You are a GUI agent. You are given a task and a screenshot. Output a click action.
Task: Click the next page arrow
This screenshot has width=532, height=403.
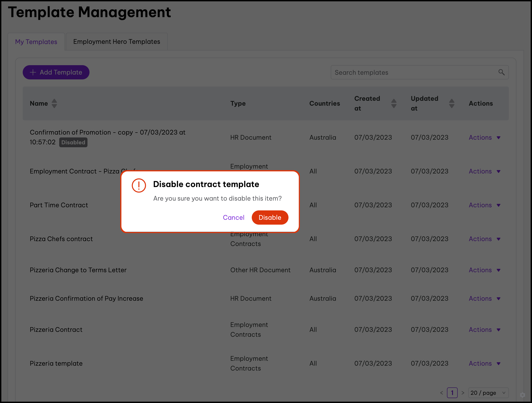463,393
